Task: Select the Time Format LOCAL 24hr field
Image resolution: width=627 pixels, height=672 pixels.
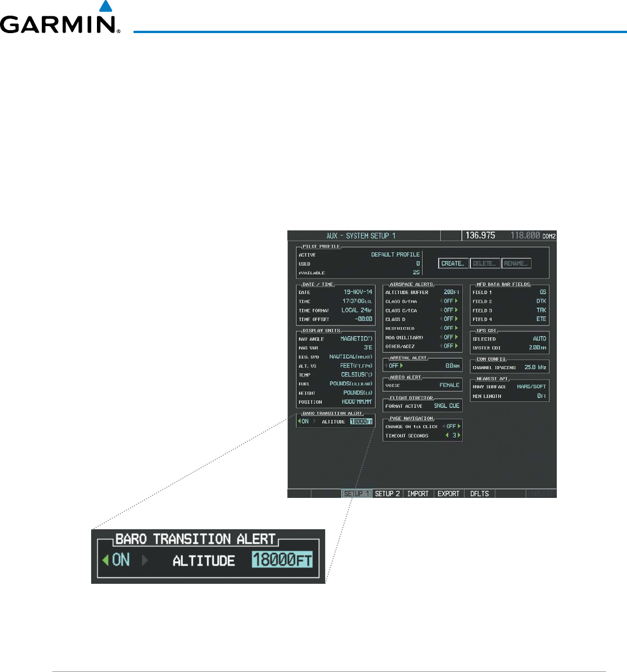Action: (x=356, y=310)
